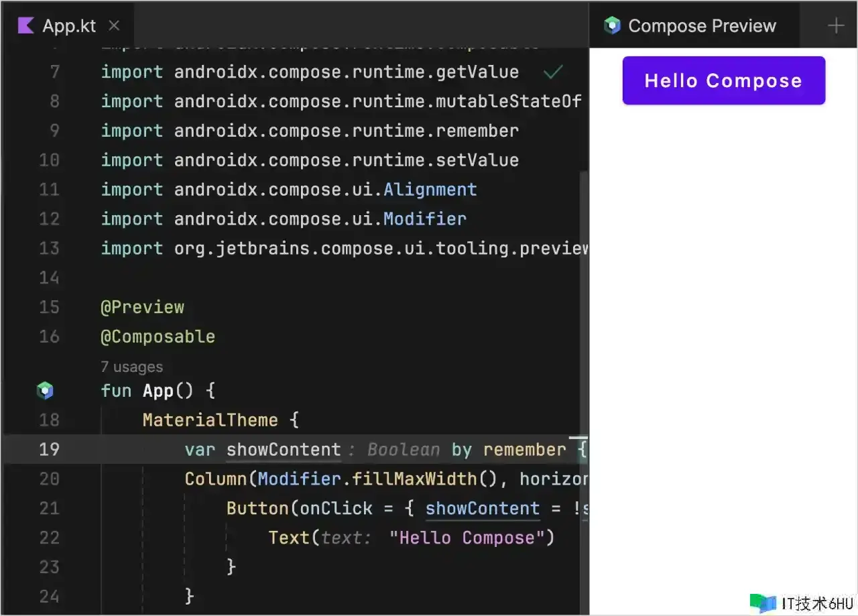Click the green inspection checkmark in editor
This screenshot has width=858, height=616.
[x=553, y=71]
